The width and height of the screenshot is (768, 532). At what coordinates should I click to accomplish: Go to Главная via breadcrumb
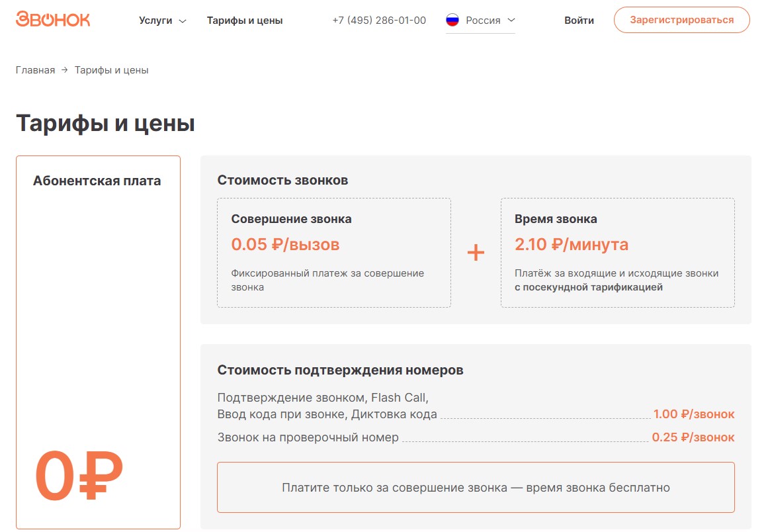click(35, 70)
